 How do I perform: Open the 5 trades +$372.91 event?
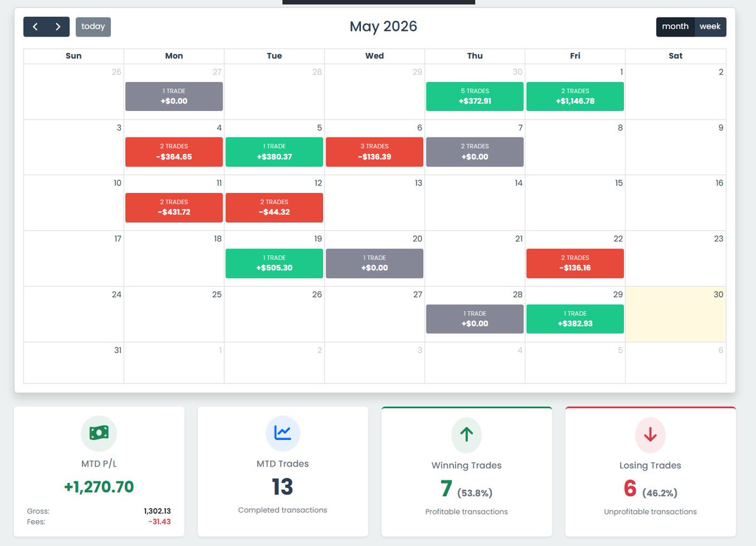coord(475,96)
